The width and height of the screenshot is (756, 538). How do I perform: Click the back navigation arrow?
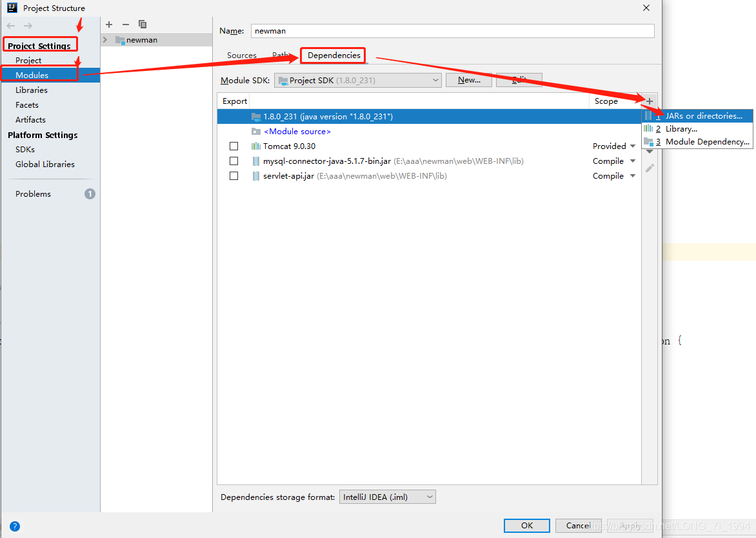(x=11, y=26)
